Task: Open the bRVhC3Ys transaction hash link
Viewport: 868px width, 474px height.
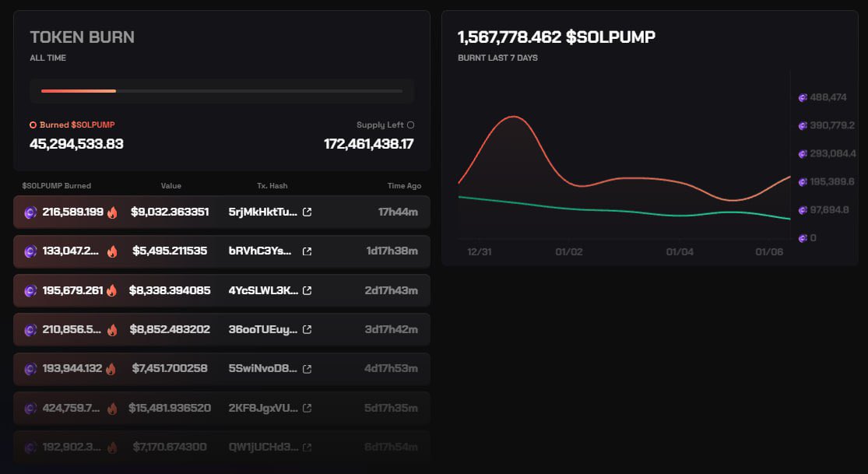Action: point(262,251)
